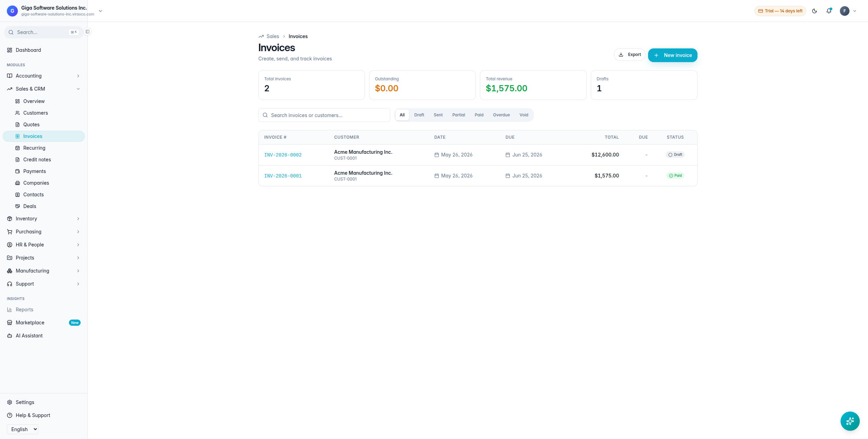
Task: Open user avatar menu F
Action: click(845, 11)
